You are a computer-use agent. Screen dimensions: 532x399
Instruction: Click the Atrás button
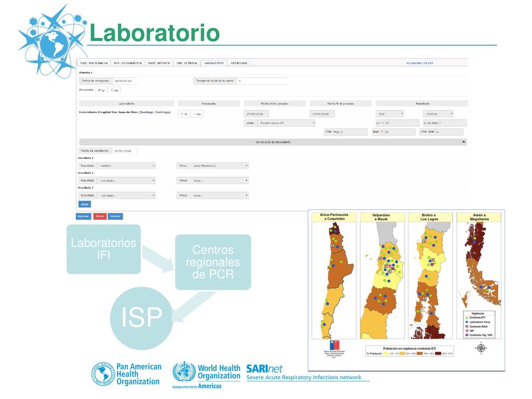pyautogui.click(x=85, y=204)
